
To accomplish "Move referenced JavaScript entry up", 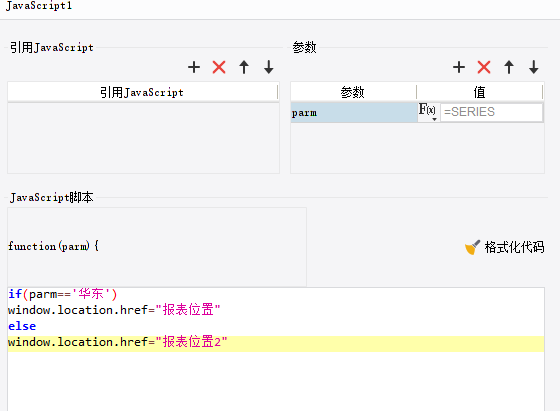I will point(244,67).
